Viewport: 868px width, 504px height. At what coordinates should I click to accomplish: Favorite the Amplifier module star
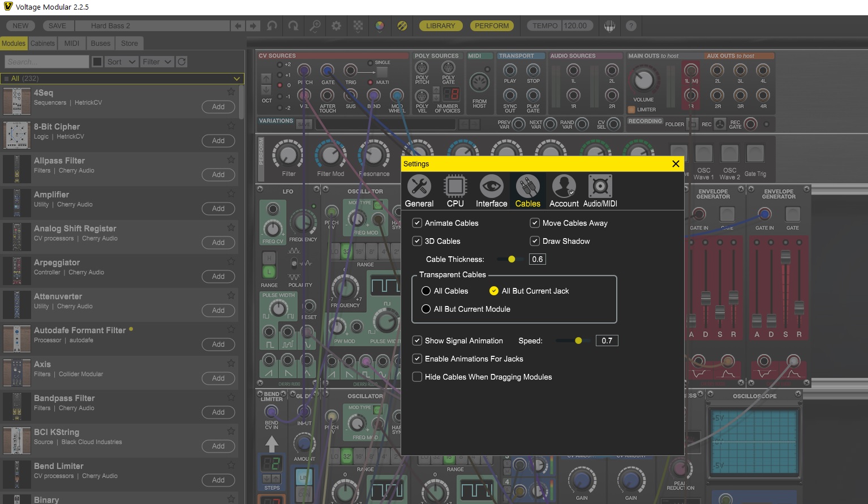tap(231, 193)
